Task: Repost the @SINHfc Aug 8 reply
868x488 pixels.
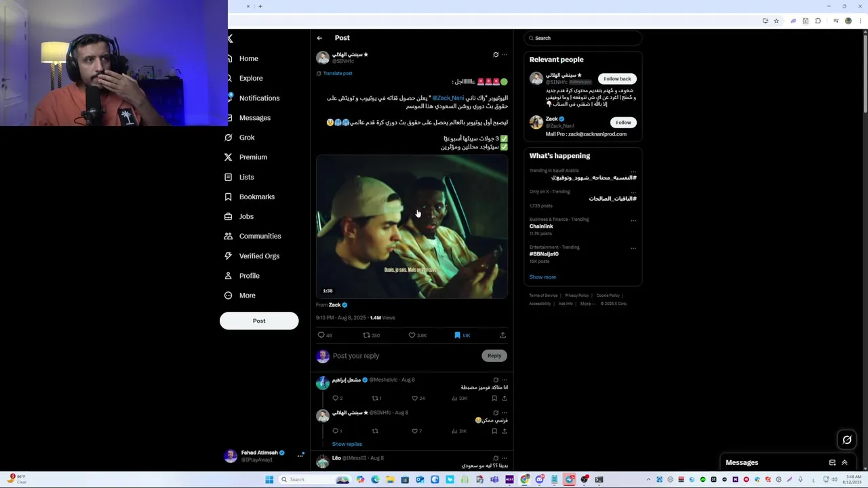Action: pos(374,431)
